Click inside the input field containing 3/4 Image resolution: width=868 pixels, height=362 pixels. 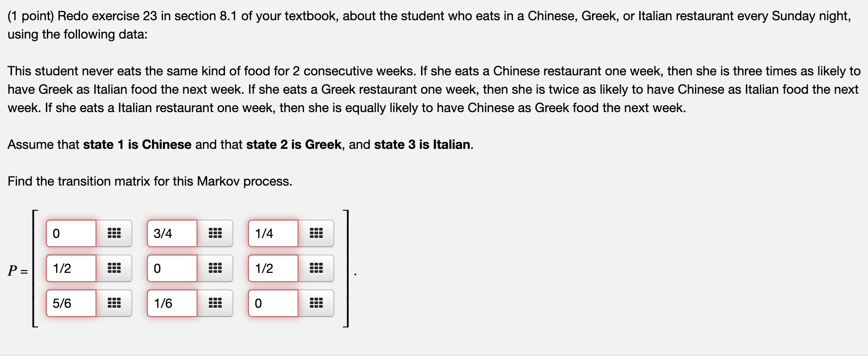pyautogui.click(x=172, y=233)
